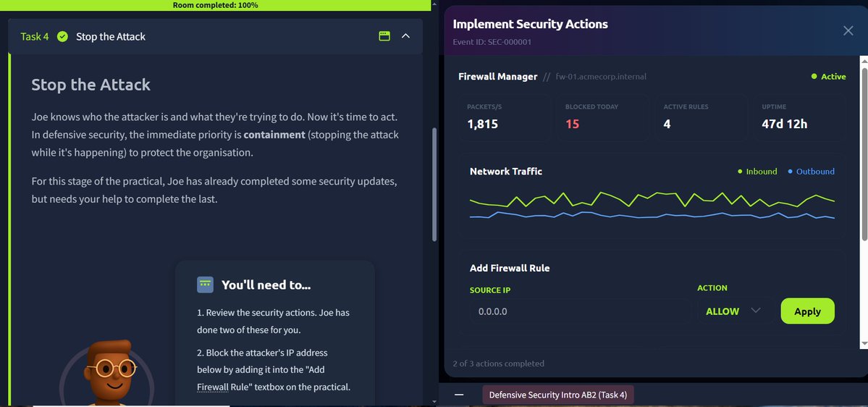Select the Defensive Security Intro AB2 (Task 4) tab

(558, 395)
